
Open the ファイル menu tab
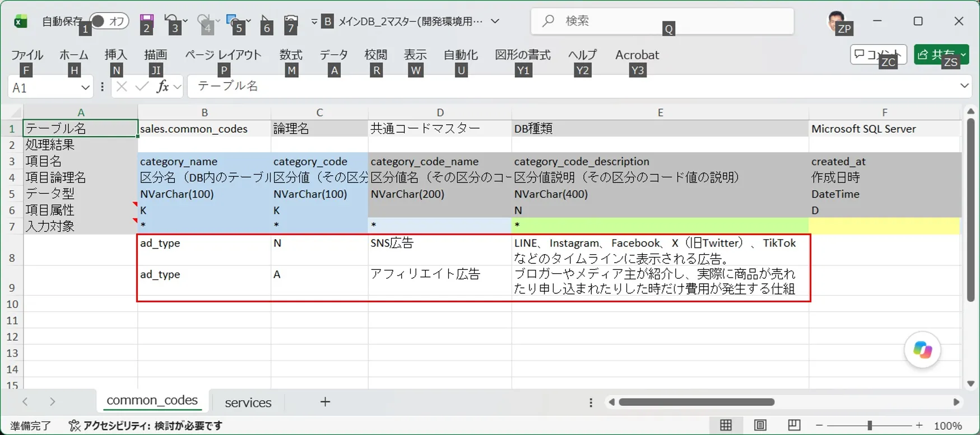[27, 55]
